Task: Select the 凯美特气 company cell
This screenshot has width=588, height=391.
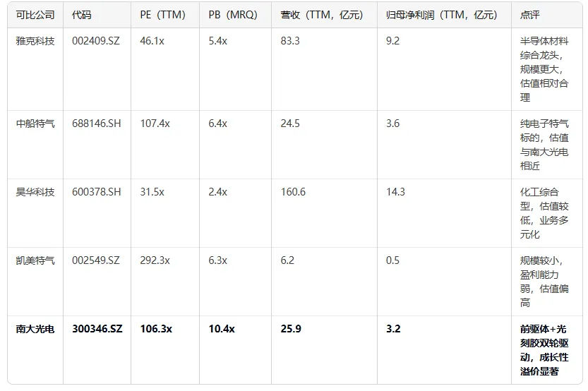Action: pos(35,260)
